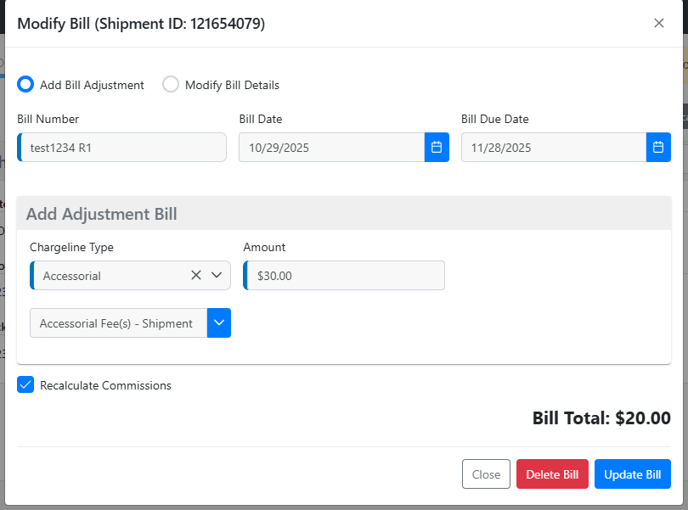Image resolution: width=688 pixels, height=510 pixels.
Task: Expand the Chargeline Type dropdown arrow
Action: pyautogui.click(x=216, y=276)
